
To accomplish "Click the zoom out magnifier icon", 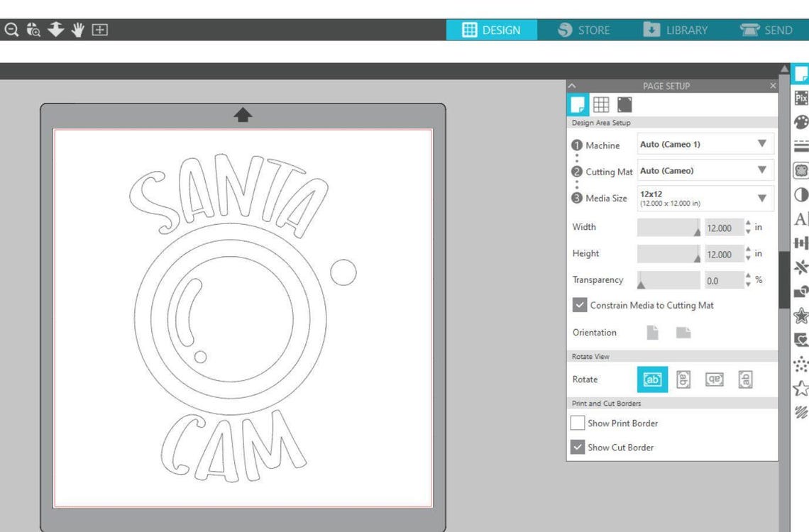I will pos(11,30).
